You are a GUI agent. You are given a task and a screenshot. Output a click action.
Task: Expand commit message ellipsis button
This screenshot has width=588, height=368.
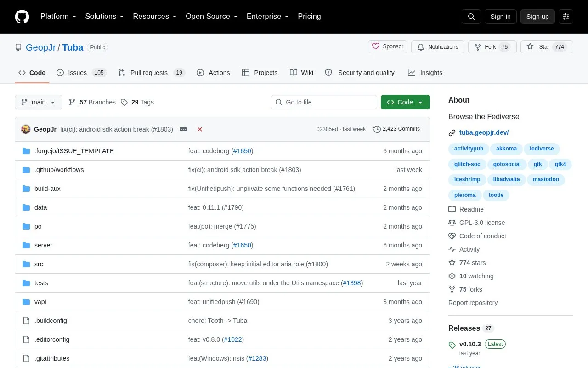(183, 129)
